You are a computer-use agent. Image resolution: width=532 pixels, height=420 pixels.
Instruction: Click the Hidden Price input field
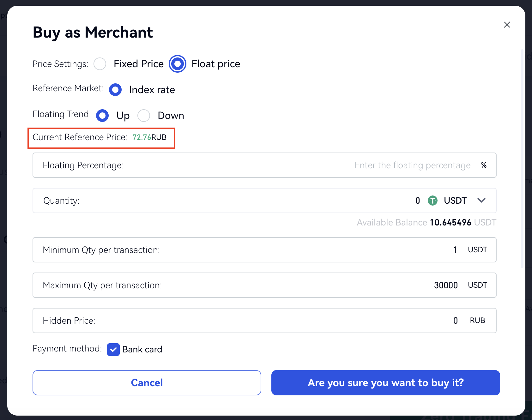pyautogui.click(x=411, y=321)
